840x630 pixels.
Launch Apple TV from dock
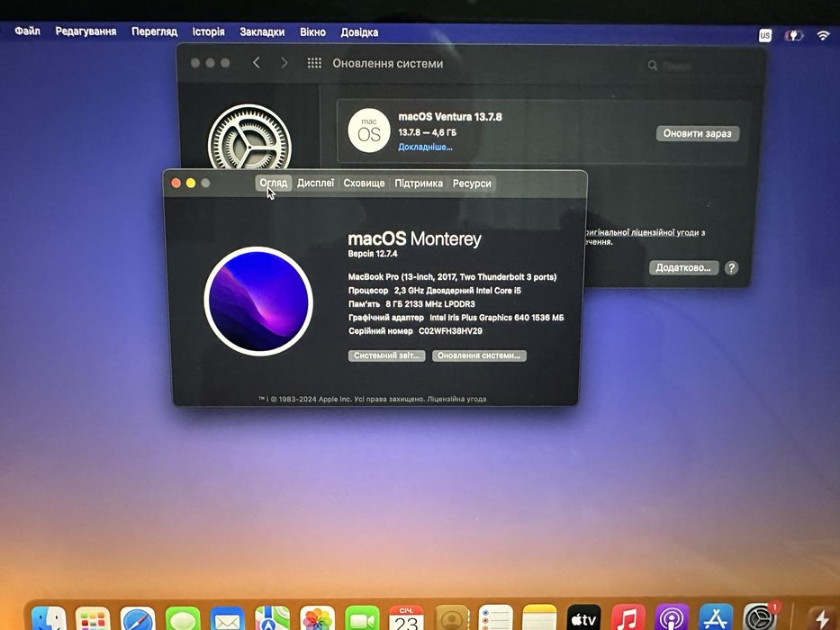pyautogui.click(x=584, y=619)
